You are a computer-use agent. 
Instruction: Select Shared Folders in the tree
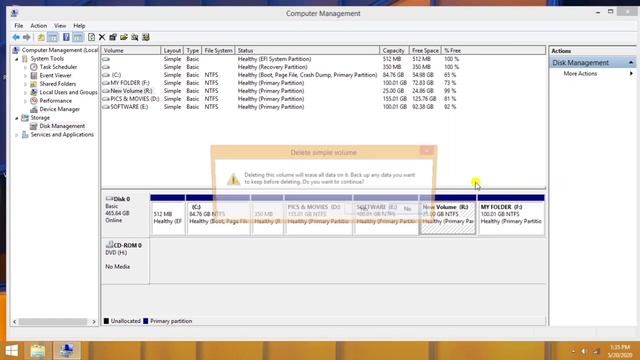click(x=58, y=84)
